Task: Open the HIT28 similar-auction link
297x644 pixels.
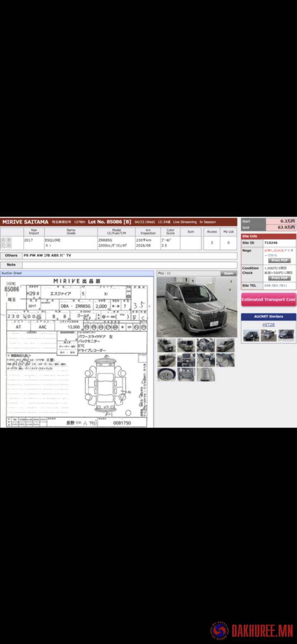Action: (269, 325)
